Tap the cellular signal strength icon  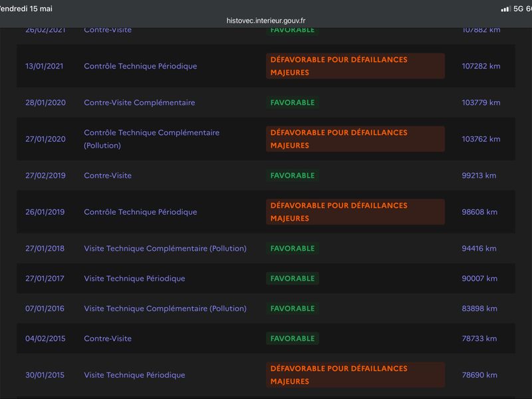506,9
